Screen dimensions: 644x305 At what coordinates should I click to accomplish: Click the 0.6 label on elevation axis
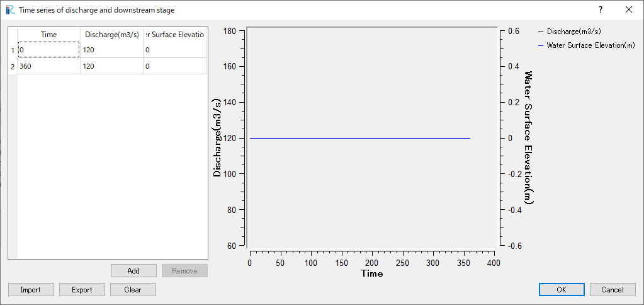(513, 32)
